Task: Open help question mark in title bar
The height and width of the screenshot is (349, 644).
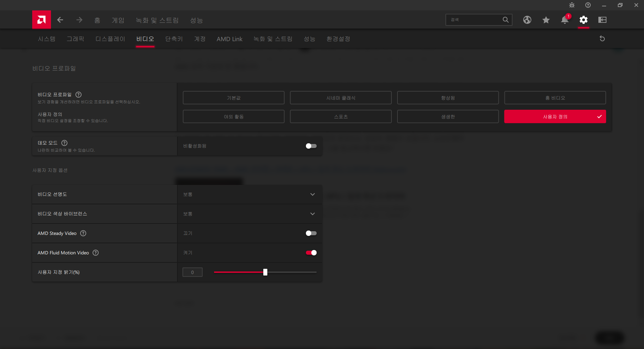Action: click(x=588, y=5)
